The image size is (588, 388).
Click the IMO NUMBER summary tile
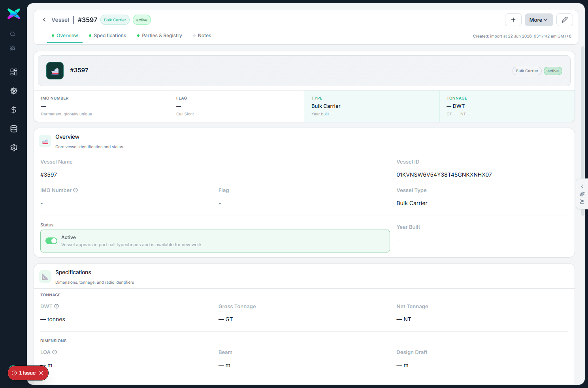[x=102, y=106]
